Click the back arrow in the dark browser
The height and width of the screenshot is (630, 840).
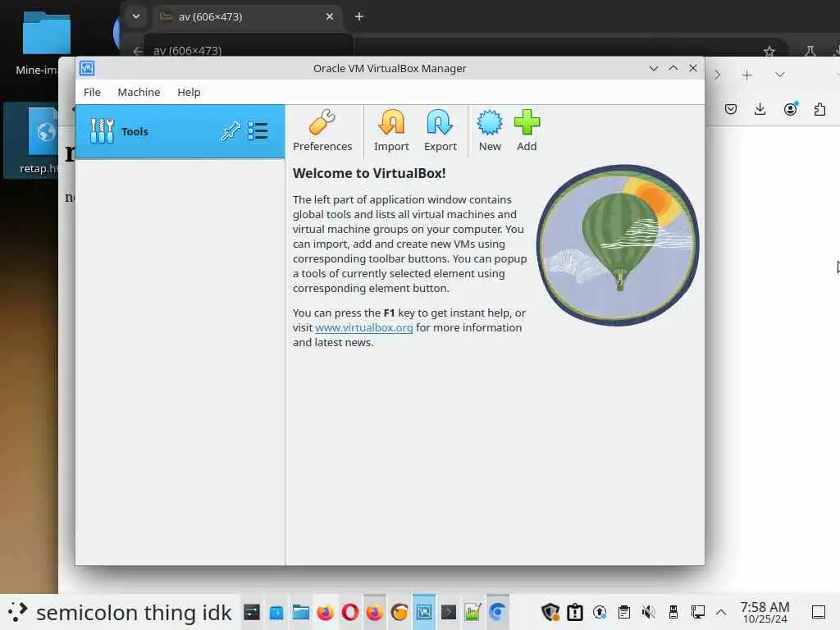[138, 51]
